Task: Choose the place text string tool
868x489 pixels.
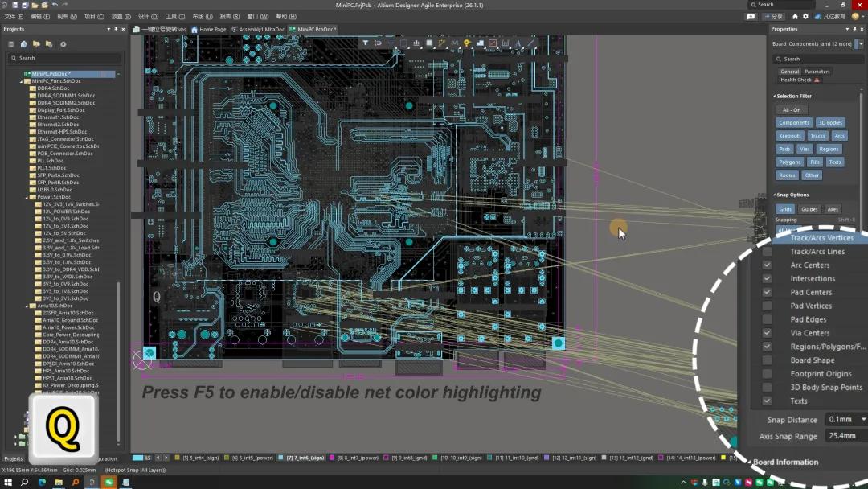Action: pos(518,43)
